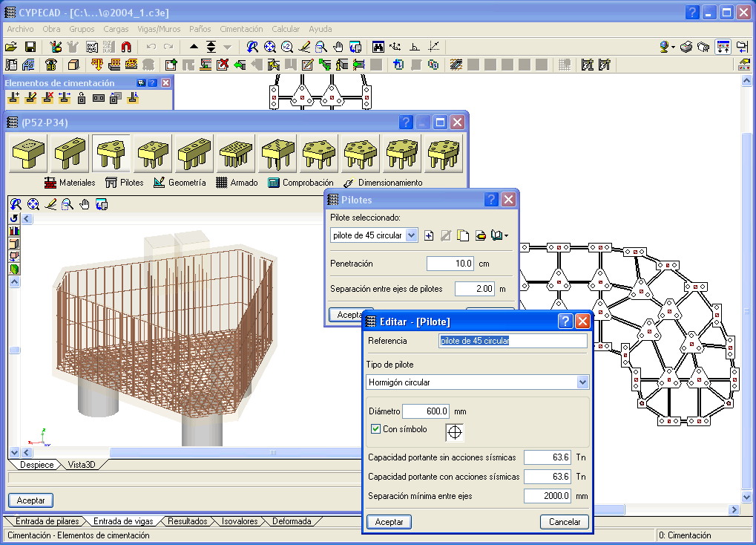Image resolution: width=756 pixels, height=545 pixels.
Task: Click the Referencia text field
Action: pyautogui.click(x=513, y=341)
